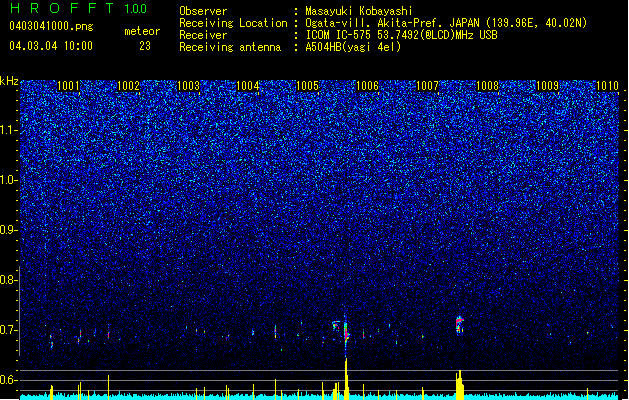629x400 pixels.
Task: Select the meteor count value 23
Action: tap(145, 46)
